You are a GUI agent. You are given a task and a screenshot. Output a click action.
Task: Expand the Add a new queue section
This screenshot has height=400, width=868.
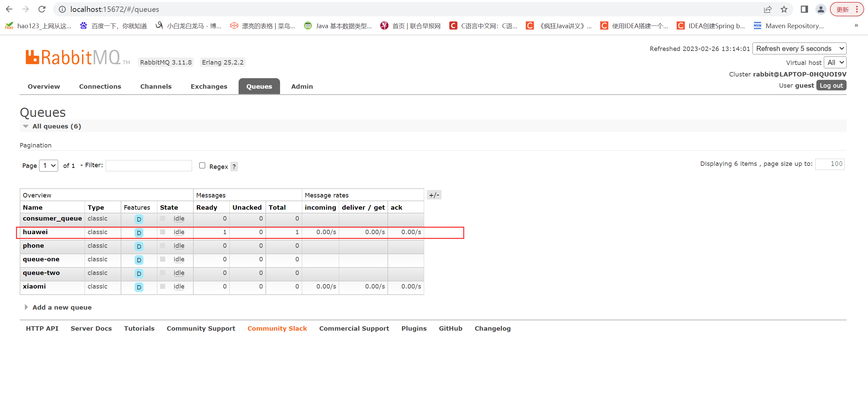(62, 307)
